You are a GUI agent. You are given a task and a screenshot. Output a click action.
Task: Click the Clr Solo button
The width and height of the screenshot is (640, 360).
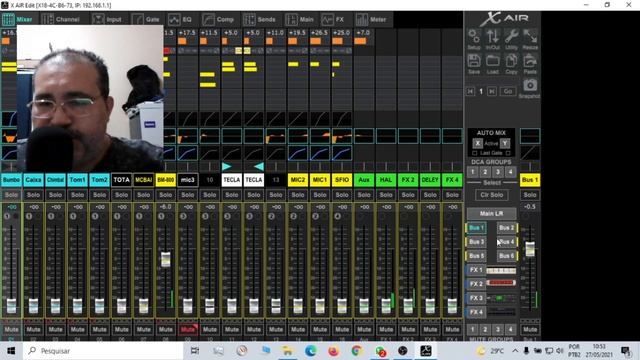tap(491, 195)
